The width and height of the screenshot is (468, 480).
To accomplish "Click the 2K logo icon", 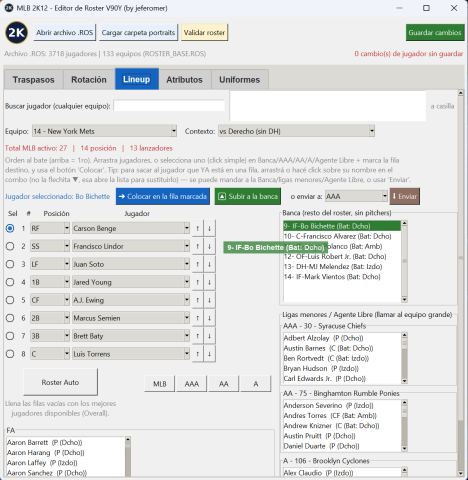I will [16, 33].
